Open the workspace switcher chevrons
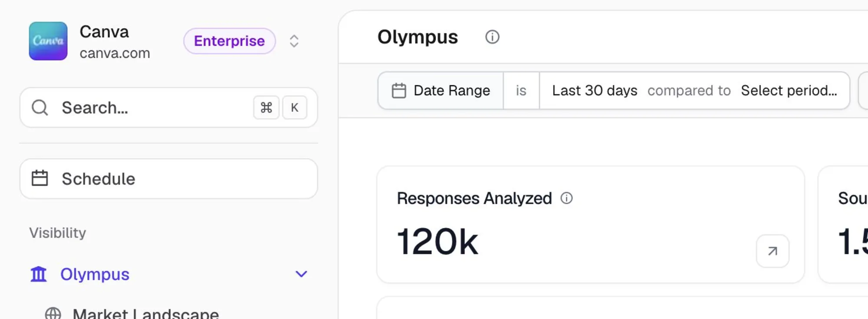Screen dimensions: 868x319 tap(294, 41)
